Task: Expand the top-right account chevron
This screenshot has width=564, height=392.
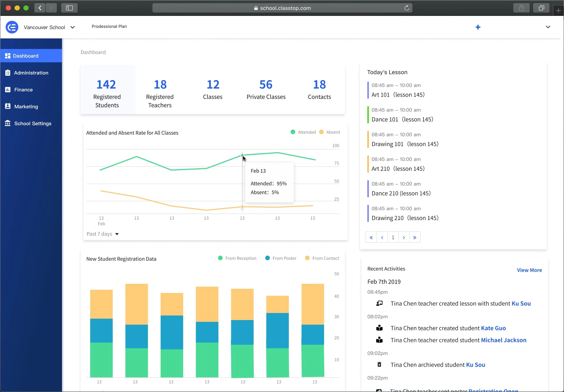Action: (x=548, y=27)
